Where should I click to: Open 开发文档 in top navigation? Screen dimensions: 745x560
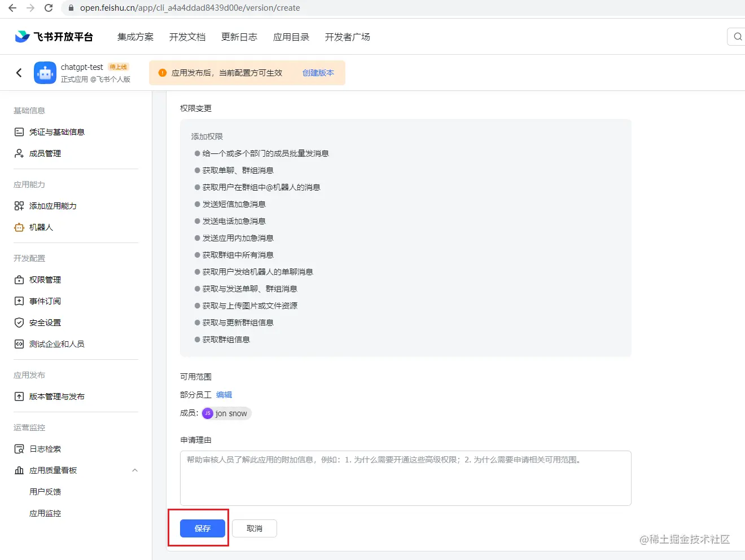[187, 37]
